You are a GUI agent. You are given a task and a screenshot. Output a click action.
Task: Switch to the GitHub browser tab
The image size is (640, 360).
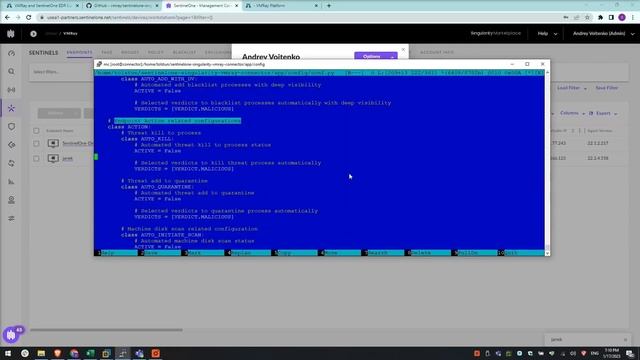pyautogui.click(x=122, y=6)
